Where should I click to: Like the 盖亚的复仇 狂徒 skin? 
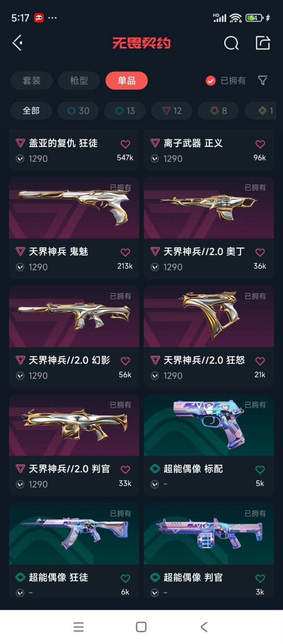(125, 144)
